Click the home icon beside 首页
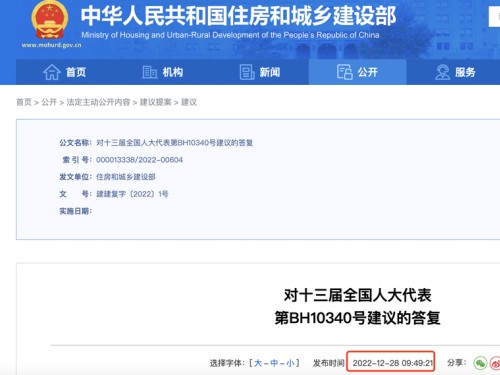The height and width of the screenshot is (375, 500). tap(52, 72)
